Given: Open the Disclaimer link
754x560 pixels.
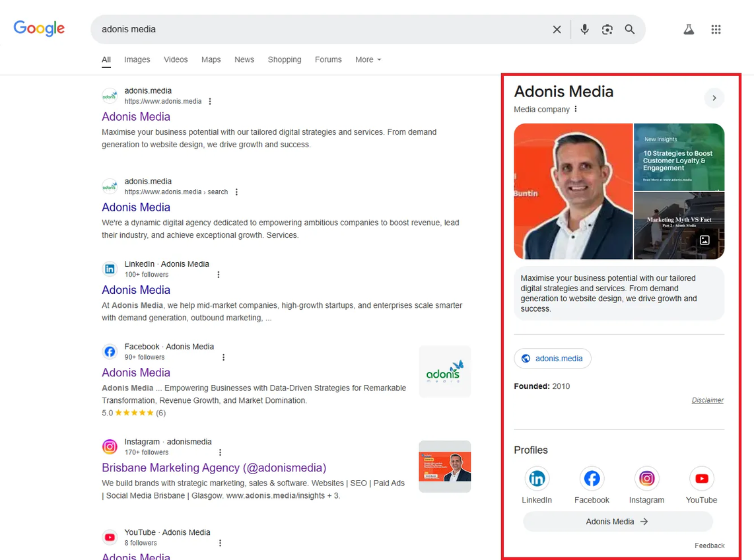Looking at the screenshot, I should pos(707,400).
